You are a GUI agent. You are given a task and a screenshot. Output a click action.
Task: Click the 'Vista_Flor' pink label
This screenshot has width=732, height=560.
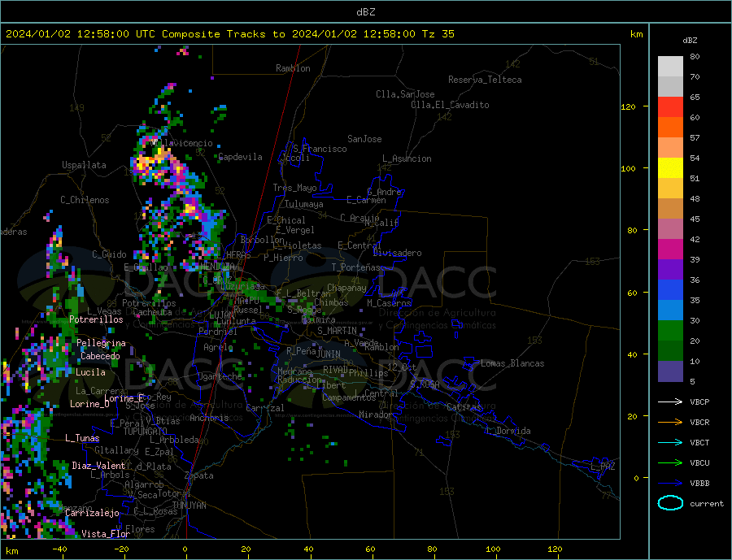[x=106, y=534]
